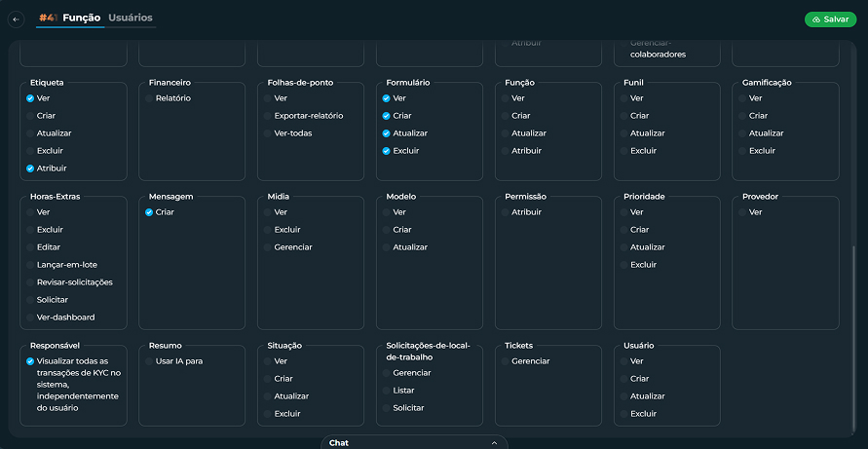
Task: Enable Funil Criar permission
Action: click(623, 116)
